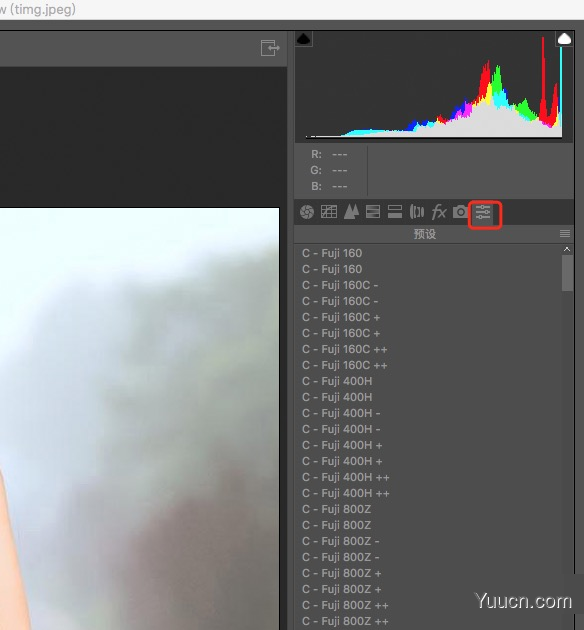Apply the first 'C - Fuji 800Z ++' preset
The height and width of the screenshot is (630, 584).
345,605
